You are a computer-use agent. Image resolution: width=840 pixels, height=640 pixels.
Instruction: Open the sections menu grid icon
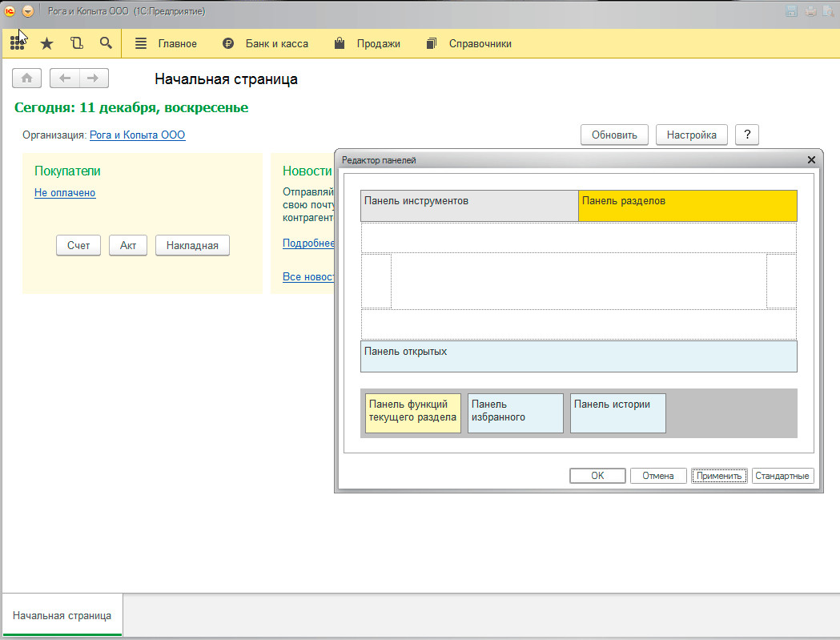(17, 43)
